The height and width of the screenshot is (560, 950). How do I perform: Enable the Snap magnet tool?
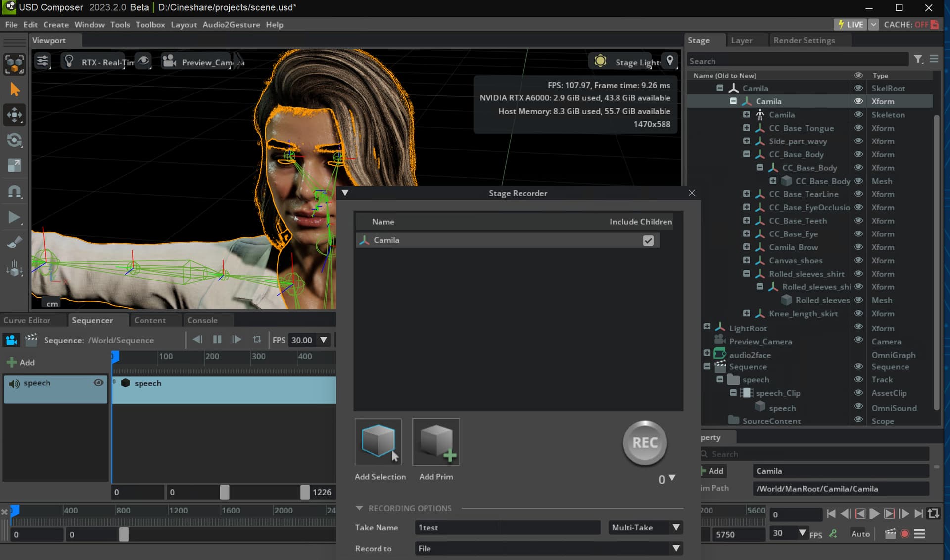tap(15, 191)
